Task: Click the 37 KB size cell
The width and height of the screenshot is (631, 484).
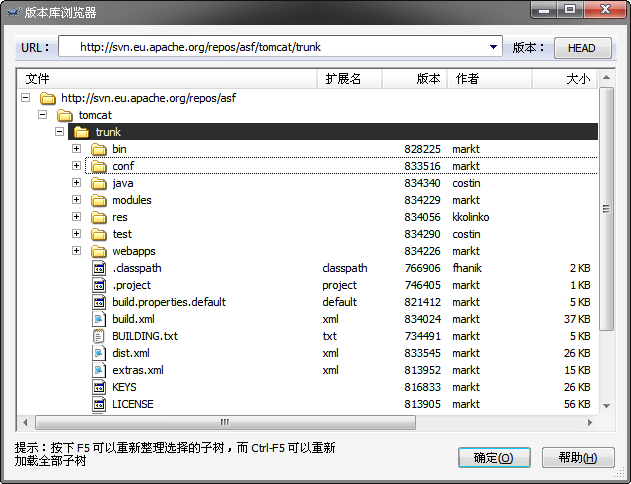Action: pyautogui.click(x=577, y=319)
